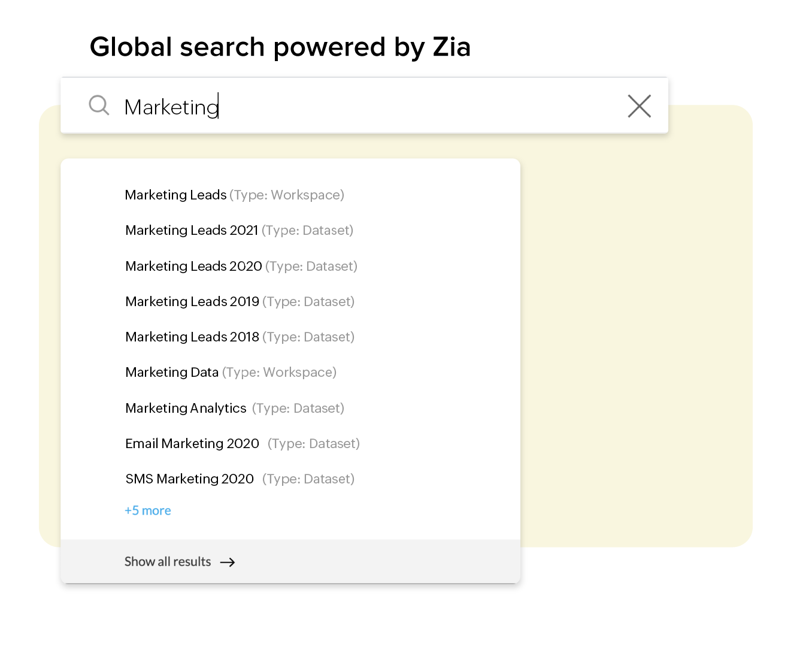Screen dimensions: 812x647
Task: Open the Marketing Data workspace
Action: tap(172, 373)
